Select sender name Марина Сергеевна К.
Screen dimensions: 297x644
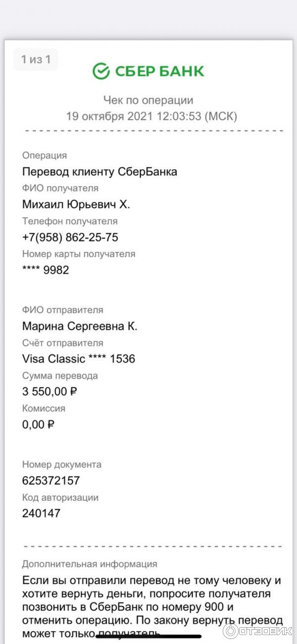point(80,326)
